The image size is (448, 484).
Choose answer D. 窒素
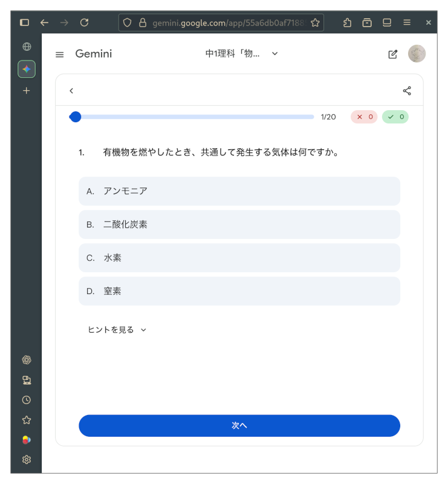(239, 291)
